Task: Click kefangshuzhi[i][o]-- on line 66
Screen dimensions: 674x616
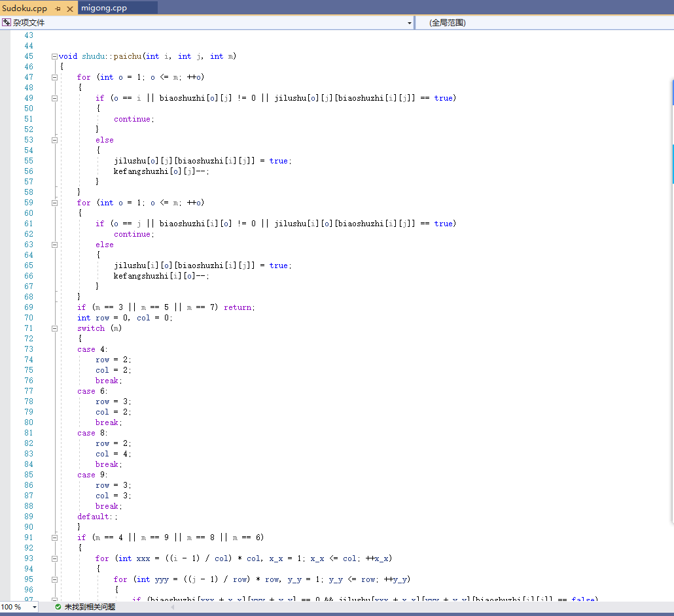Action: [161, 276]
